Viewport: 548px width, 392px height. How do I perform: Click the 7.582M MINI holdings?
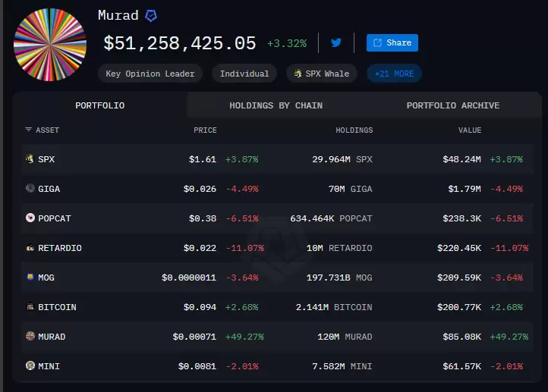coord(342,366)
